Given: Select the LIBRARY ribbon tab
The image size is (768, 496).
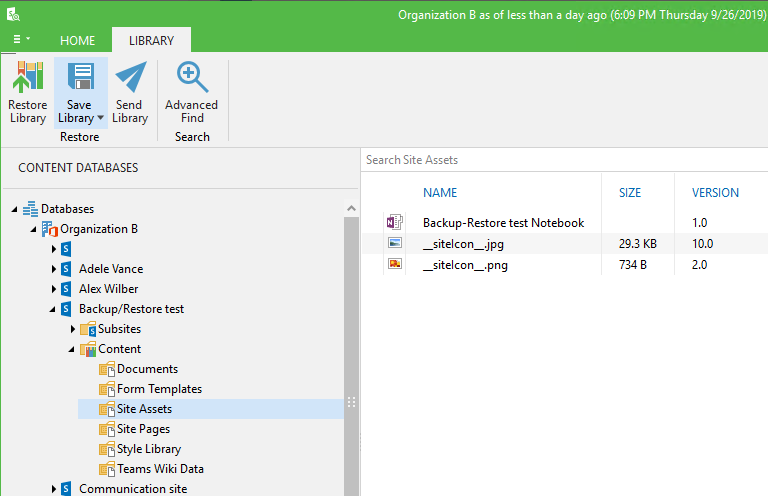Looking at the screenshot, I should [151, 41].
